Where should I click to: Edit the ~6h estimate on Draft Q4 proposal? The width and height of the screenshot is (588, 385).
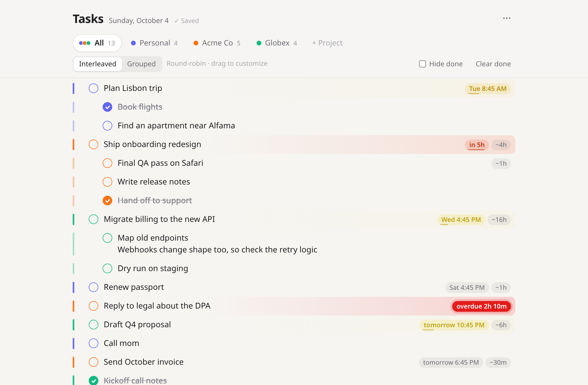501,325
